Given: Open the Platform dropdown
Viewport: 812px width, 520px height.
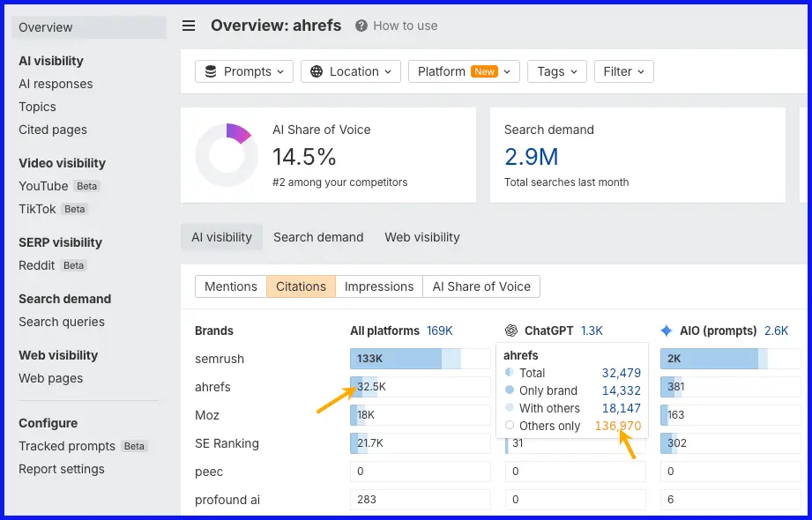Looking at the screenshot, I should click(464, 71).
